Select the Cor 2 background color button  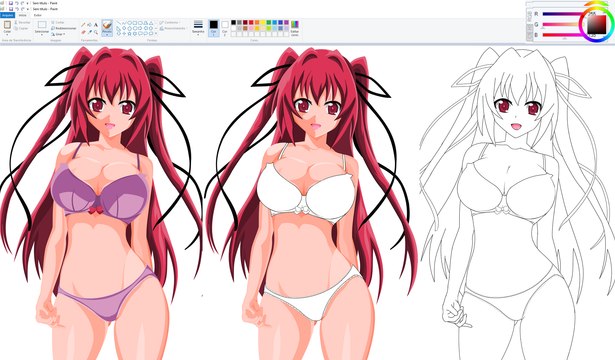point(225,28)
